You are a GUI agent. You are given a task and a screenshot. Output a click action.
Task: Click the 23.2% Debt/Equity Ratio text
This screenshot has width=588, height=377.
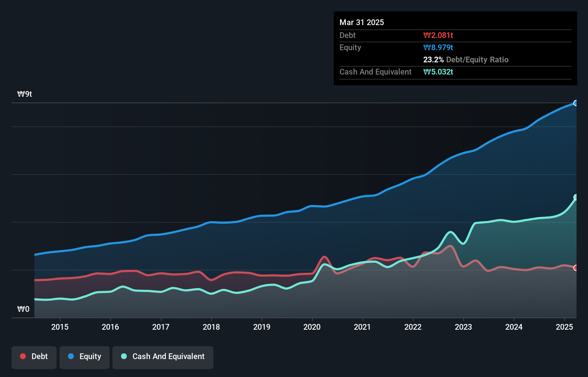click(x=466, y=60)
